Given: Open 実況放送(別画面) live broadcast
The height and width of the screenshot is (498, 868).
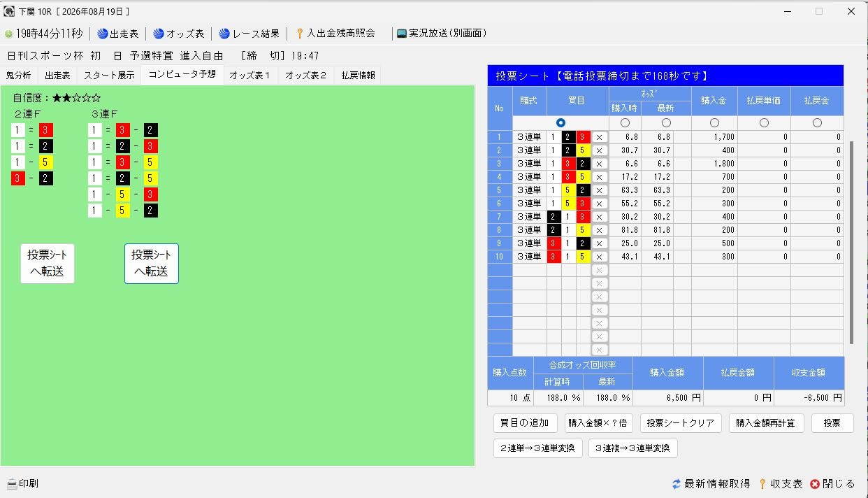Looking at the screenshot, I should [442, 33].
